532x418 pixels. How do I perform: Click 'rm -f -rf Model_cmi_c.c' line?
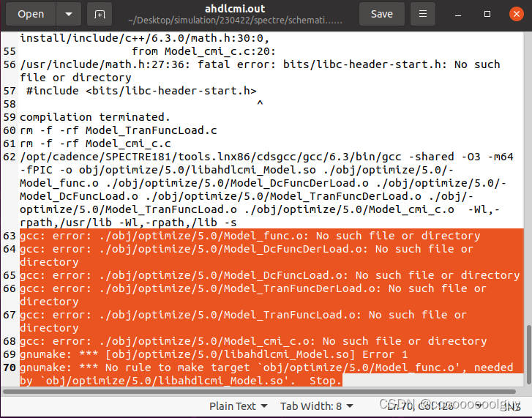pos(95,143)
